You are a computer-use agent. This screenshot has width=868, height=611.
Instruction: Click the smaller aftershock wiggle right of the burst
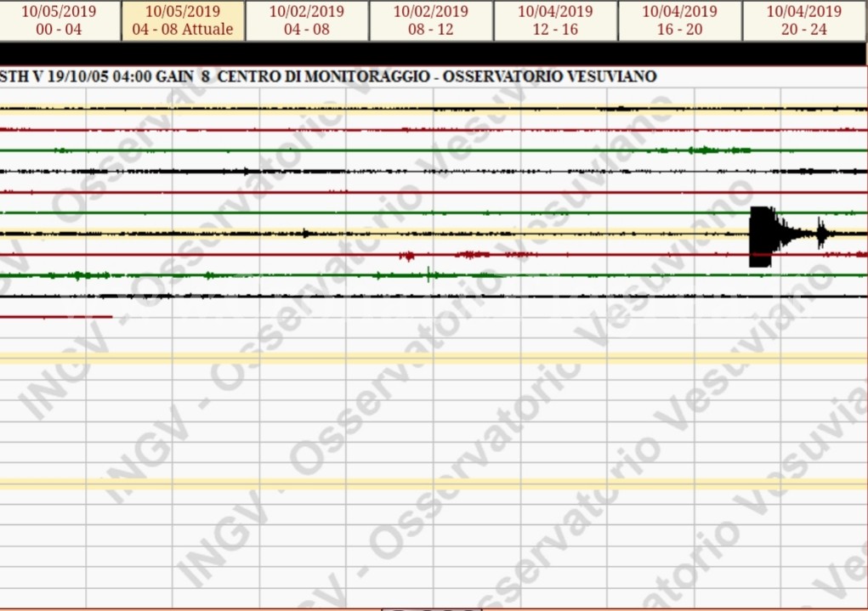click(822, 233)
